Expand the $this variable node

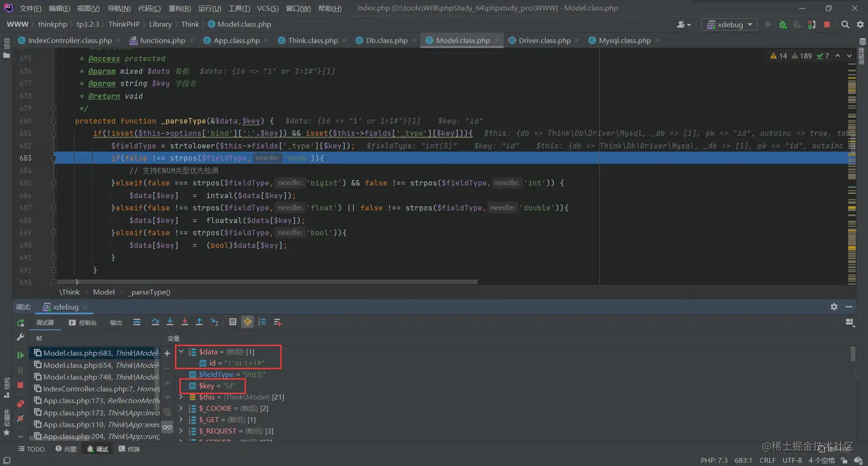click(x=181, y=397)
